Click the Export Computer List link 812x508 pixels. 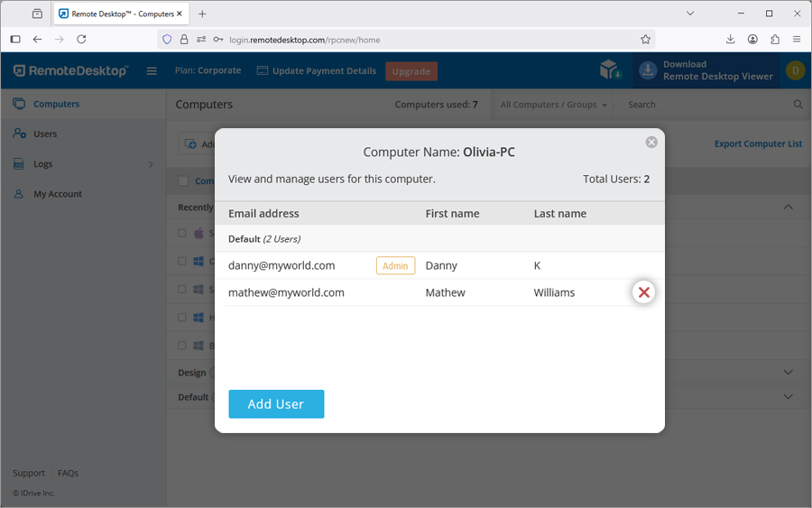point(758,143)
